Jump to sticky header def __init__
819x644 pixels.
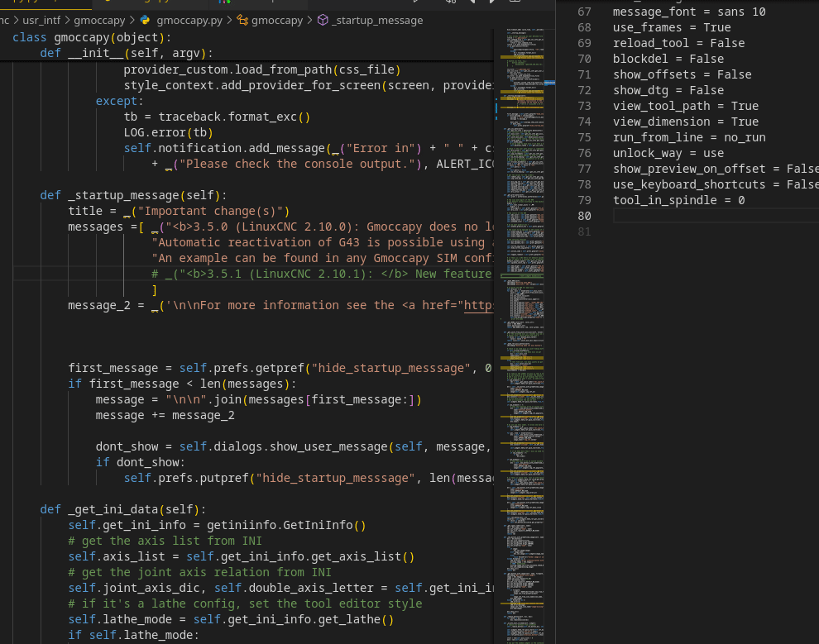pyautogui.click(x=126, y=54)
